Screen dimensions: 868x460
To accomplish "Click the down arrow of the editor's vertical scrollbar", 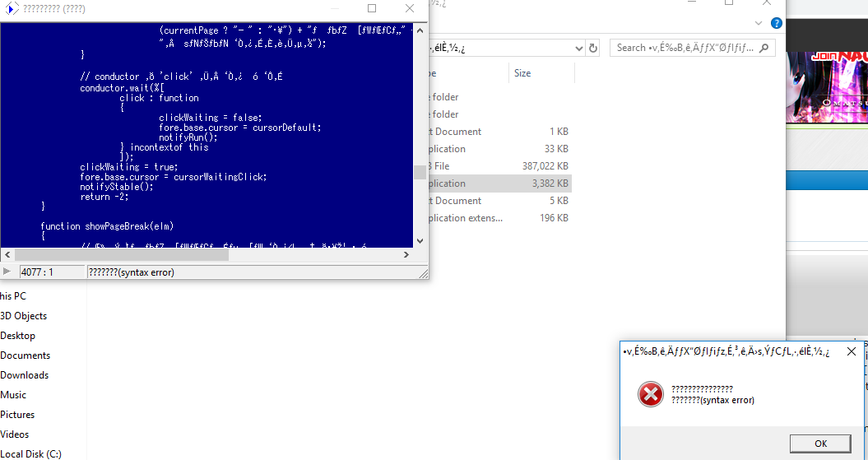I will click(420, 241).
